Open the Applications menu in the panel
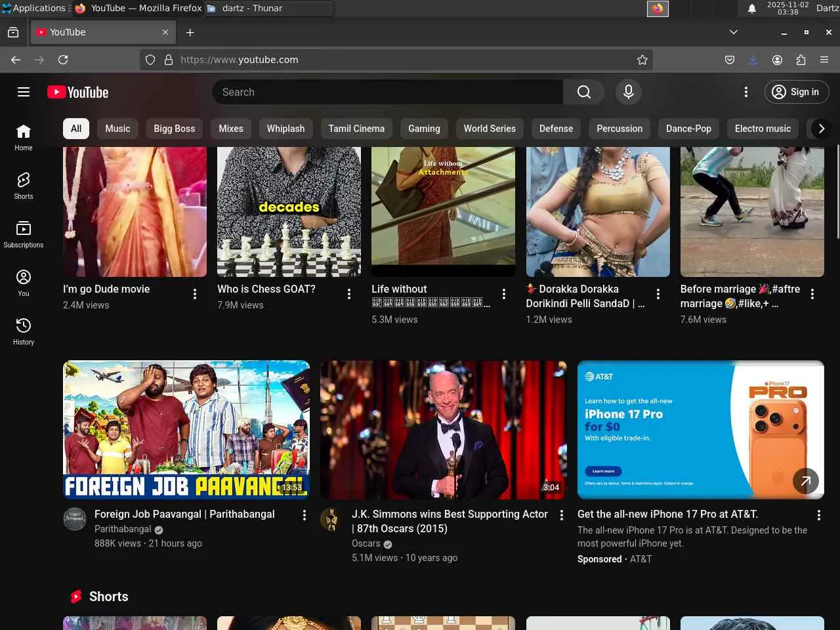Screen dimensions: 840x630 [34, 8]
